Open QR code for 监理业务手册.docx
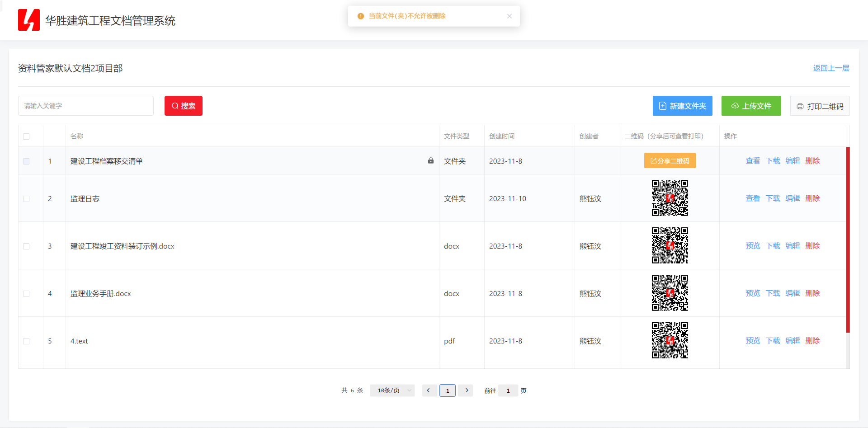Screen dimensions: 868x428 coord(670,293)
